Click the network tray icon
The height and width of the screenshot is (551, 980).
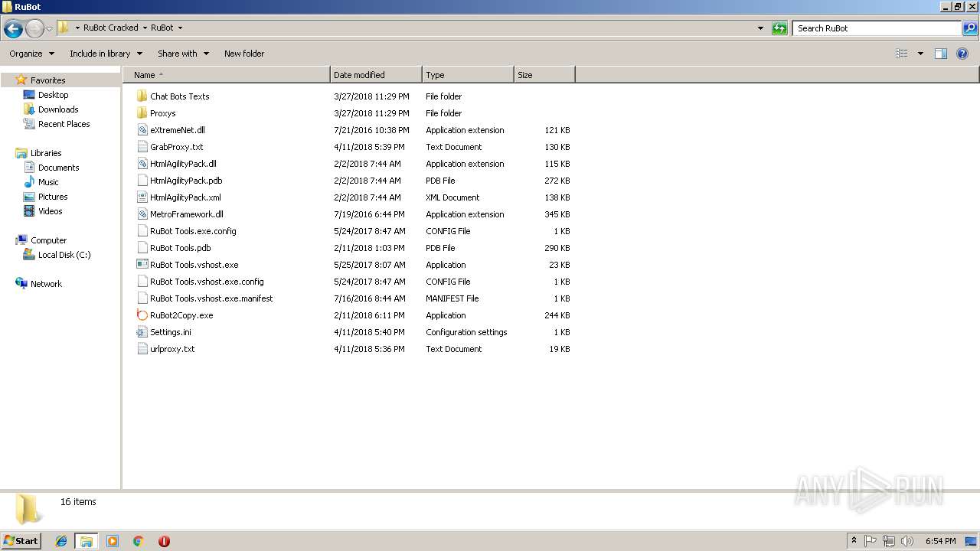[x=889, y=541]
